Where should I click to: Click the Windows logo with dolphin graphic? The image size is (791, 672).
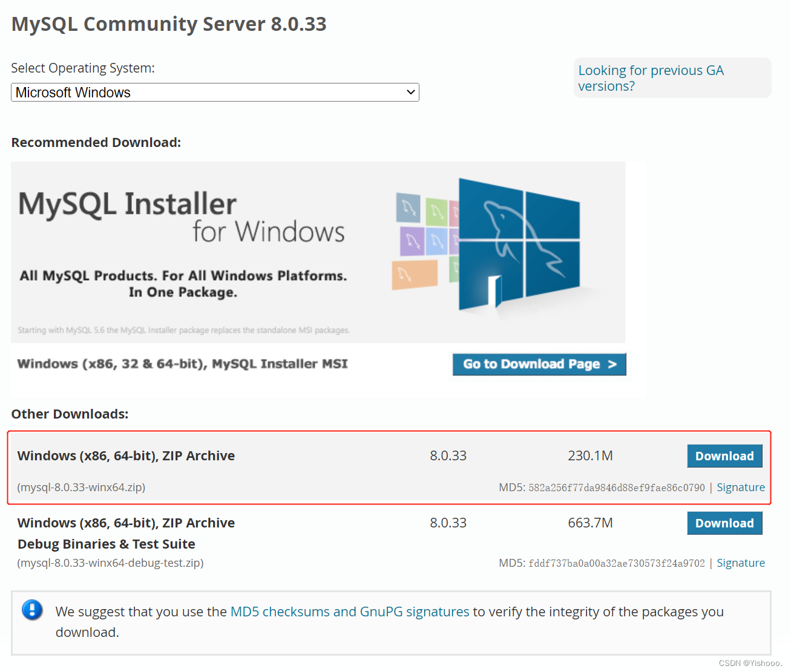point(519,244)
